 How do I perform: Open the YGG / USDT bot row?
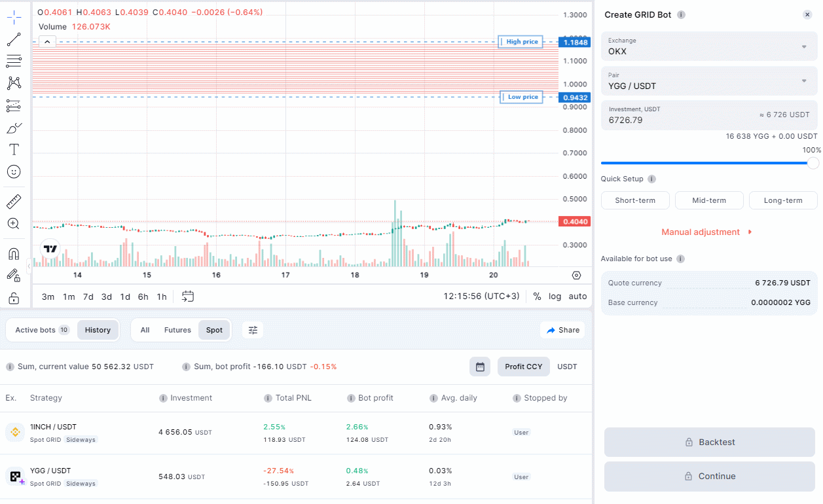click(295, 477)
